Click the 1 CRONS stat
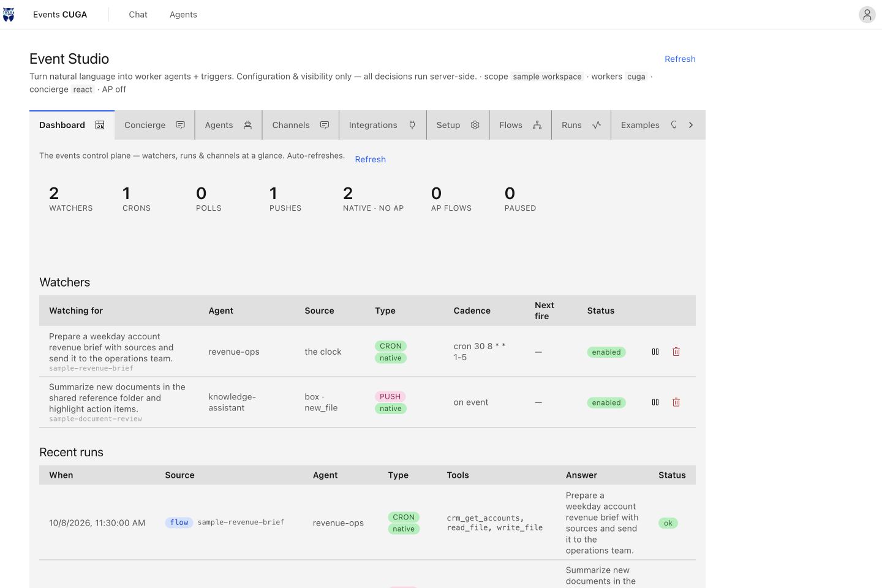 137,199
